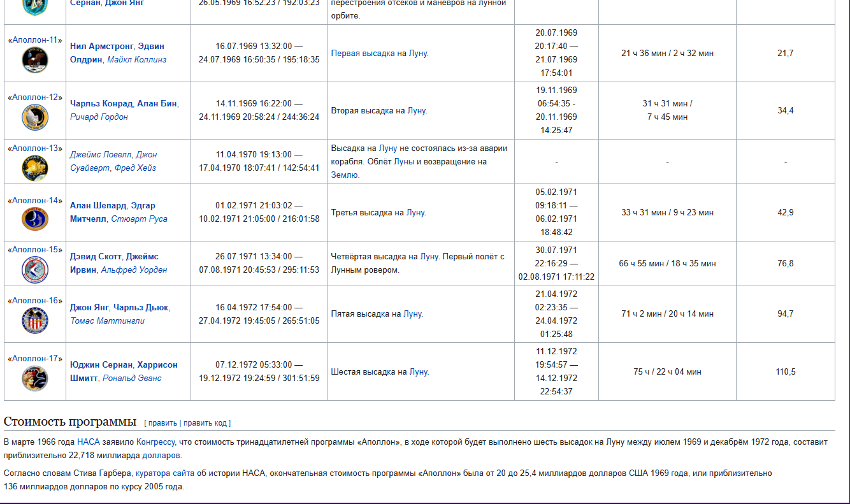
Task: Open the «Аполлон-16» mission link
Action: [35, 301]
